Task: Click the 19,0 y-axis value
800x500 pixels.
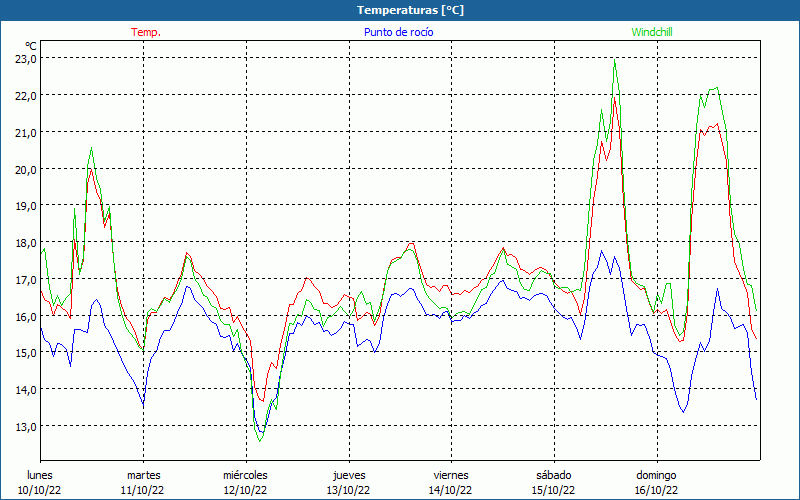Action: tap(26, 206)
